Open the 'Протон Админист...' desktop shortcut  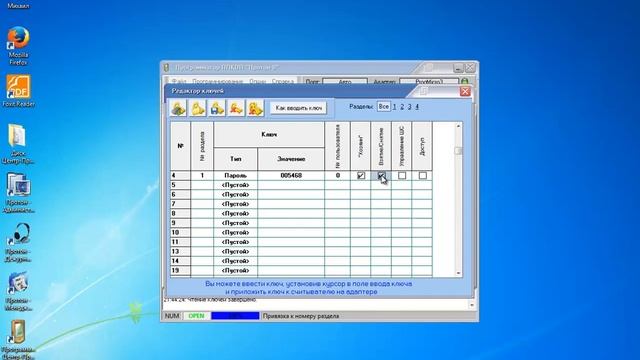pyautogui.click(x=18, y=193)
